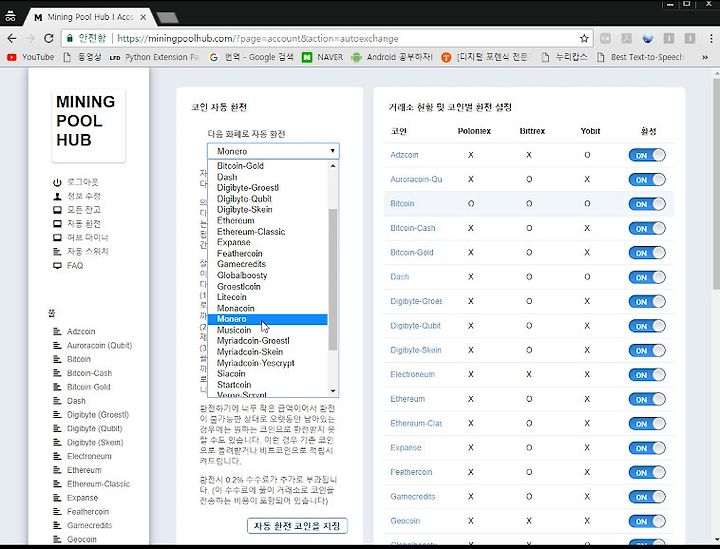
Task: Click the 허브 마이너 sidebar icon
Action: point(57,237)
